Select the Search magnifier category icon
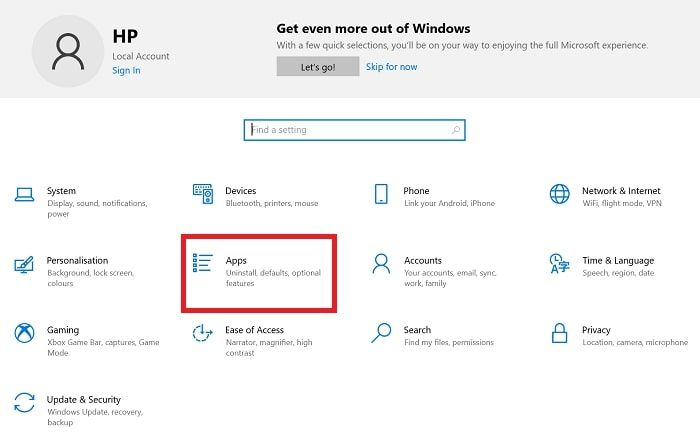Viewport: 700px width, 434px height. point(381,333)
